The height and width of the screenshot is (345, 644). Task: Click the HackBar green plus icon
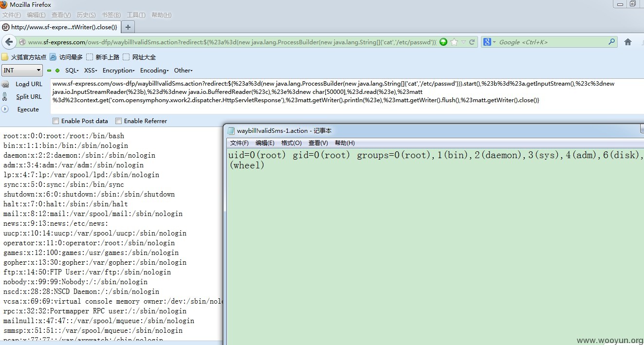click(57, 71)
